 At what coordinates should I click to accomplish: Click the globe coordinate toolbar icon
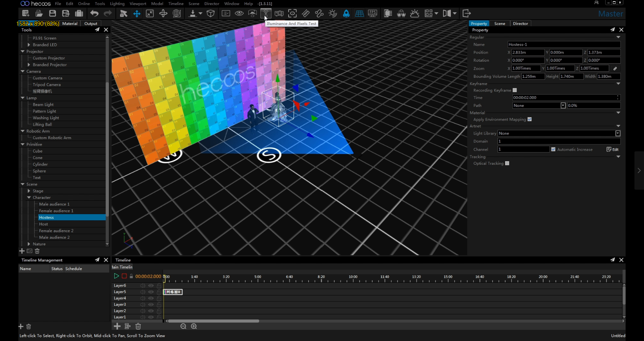pyautogui.click(x=177, y=13)
